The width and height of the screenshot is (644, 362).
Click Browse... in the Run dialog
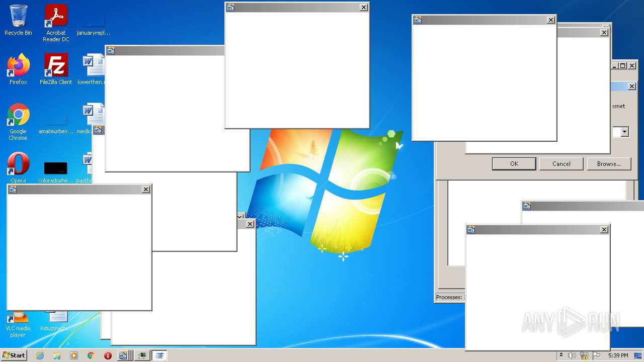tap(609, 163)
